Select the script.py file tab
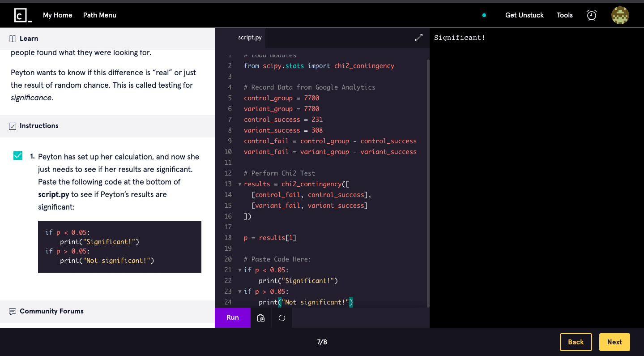This screenshot has width=644, height=356. click(x=250, y=38)
